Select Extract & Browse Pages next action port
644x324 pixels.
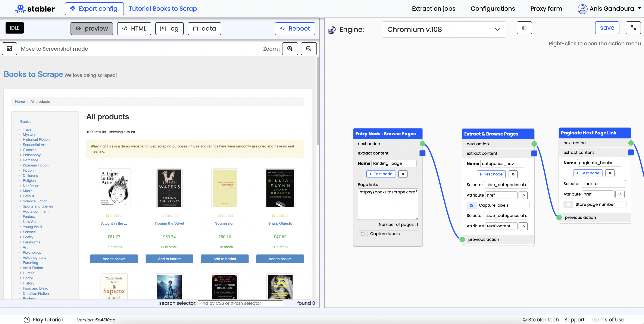pyautogui.click(x=534, y=144)
